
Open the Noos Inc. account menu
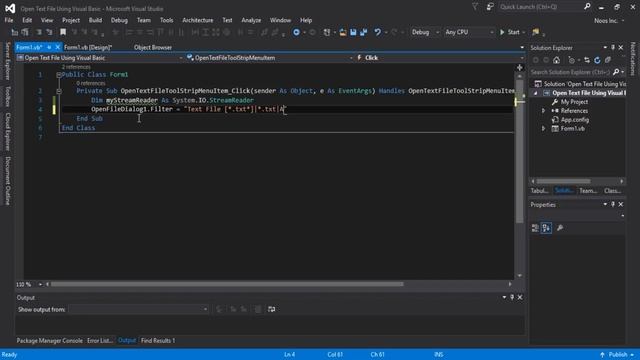tap(609, 20)
